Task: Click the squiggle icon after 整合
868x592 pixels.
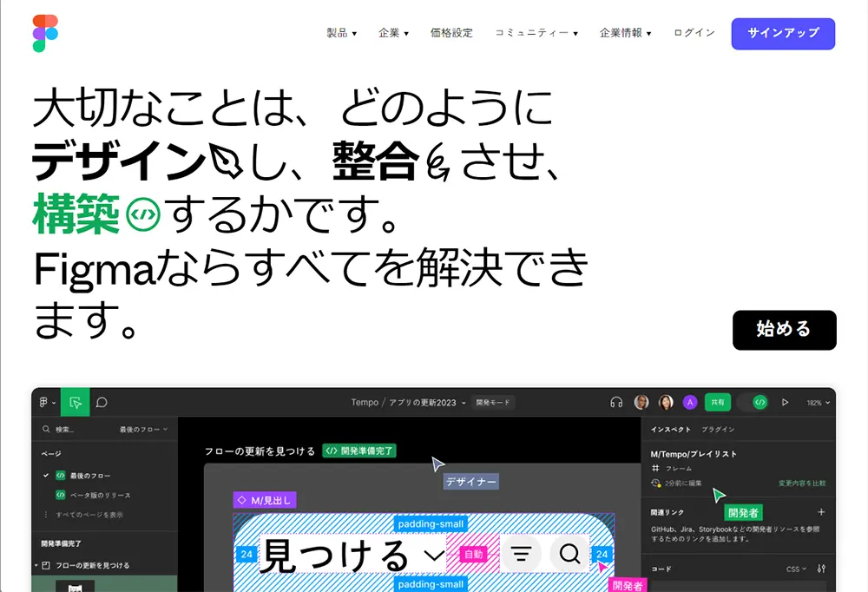Action: [x=437, y=161]
